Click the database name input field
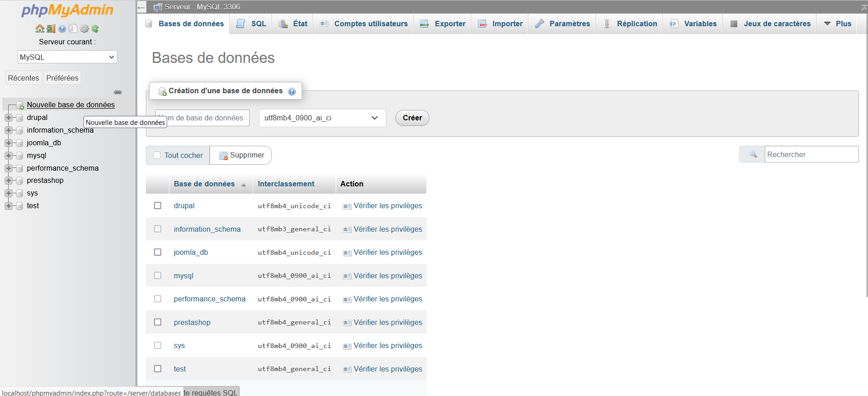 coord(203,118)
